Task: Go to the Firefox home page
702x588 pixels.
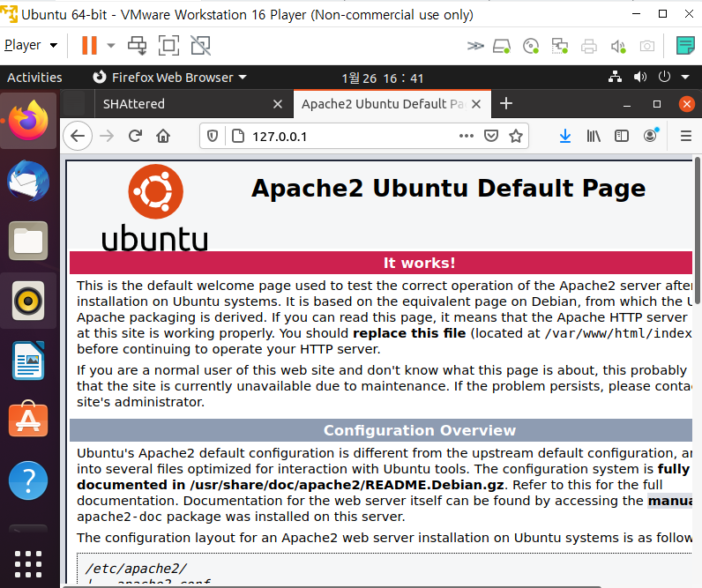Action: [163, 136]
